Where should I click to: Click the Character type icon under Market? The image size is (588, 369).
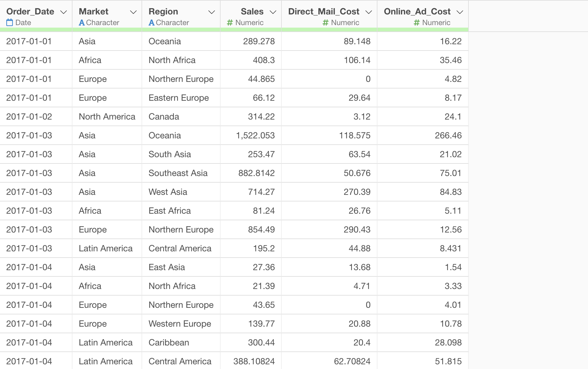tap(82, 23)
